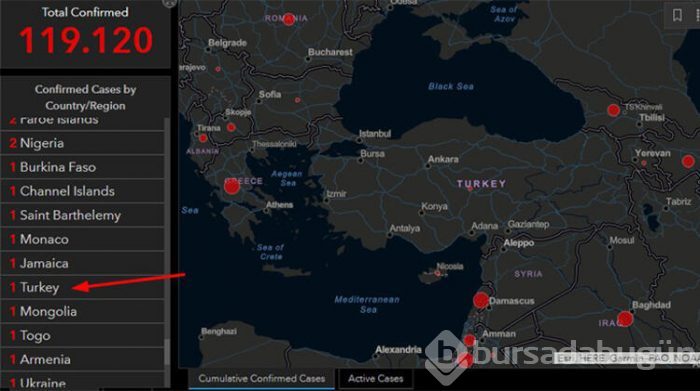Open the bookmarks icon on the map
Image resolution: width=700 pixels, height=391 pixels.
pos(677,15)
